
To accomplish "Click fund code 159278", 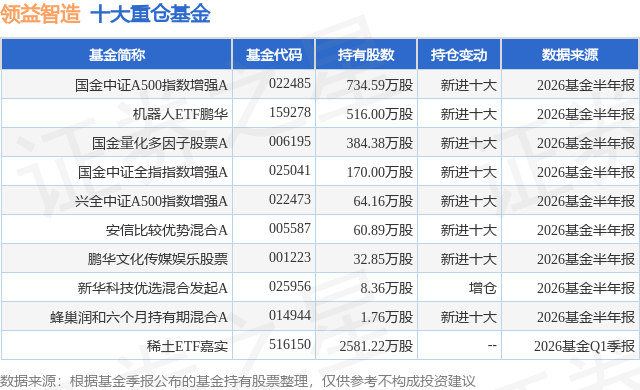I will (x=290, y=113).
